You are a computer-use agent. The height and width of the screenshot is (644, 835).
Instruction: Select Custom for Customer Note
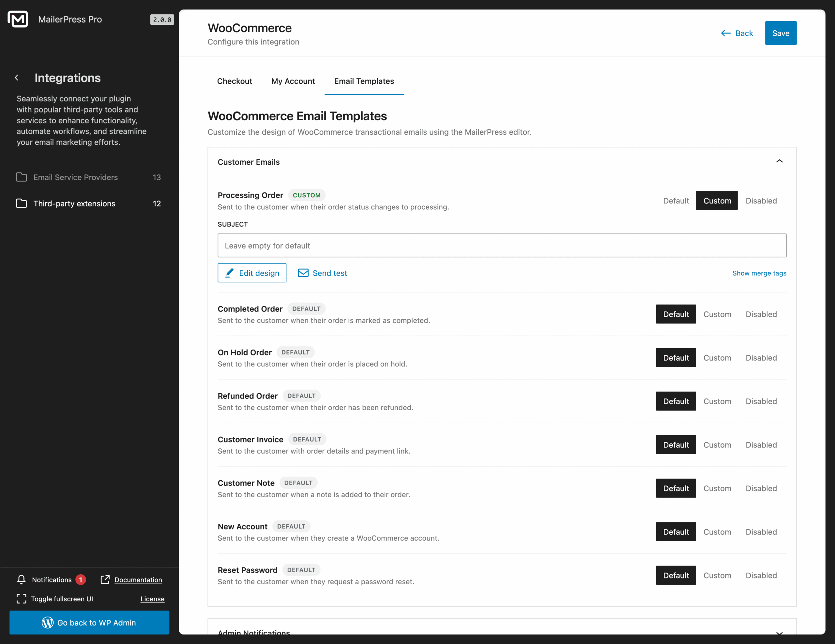tap(717, 488)
